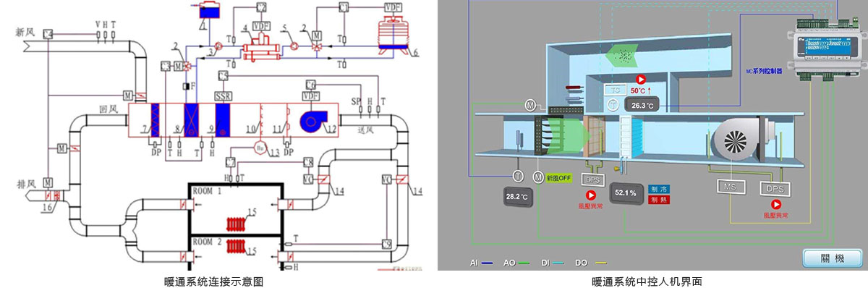This screenshot has width=868, height=288.
Task: Click the centrifugal fan graphic
Action: click(739, 139)
